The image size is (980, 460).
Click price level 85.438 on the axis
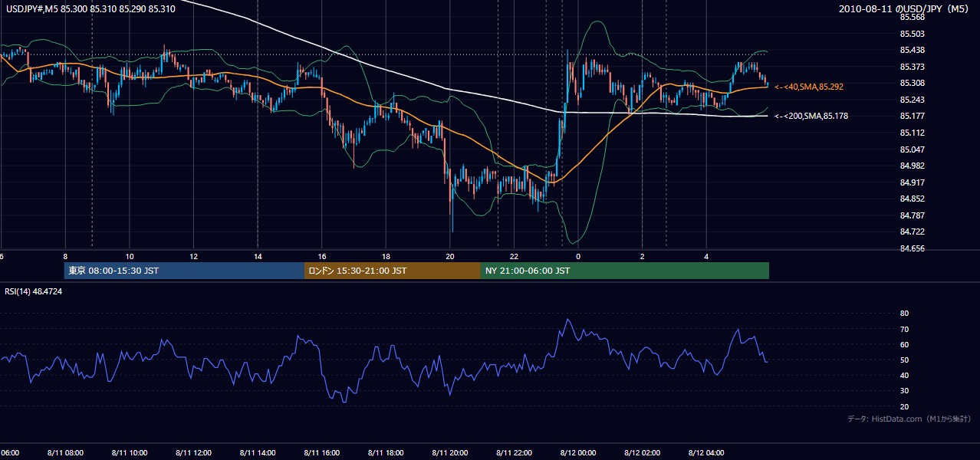913,50
